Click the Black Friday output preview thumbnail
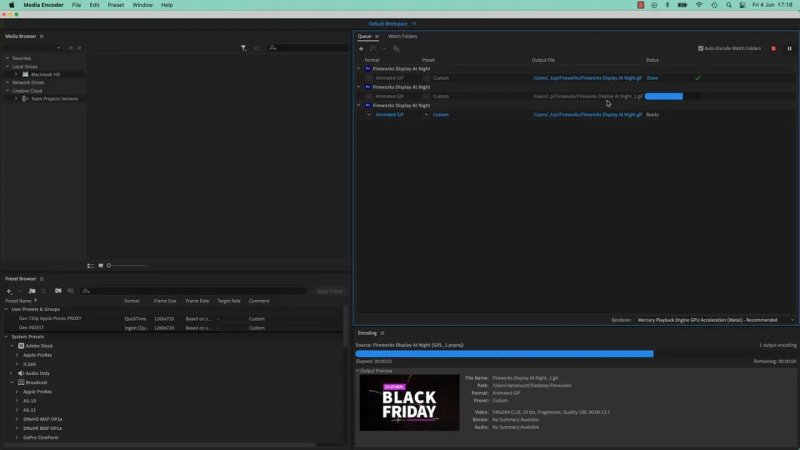 click(409, 403)
